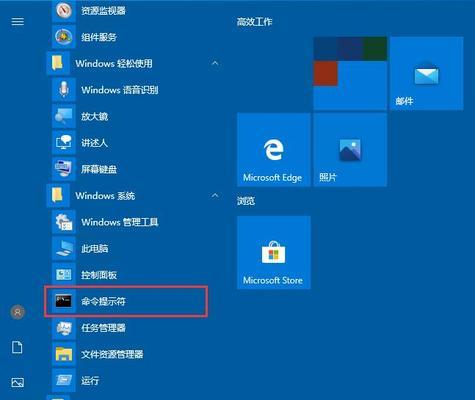Open the hamburger menu at top left
Screen dimensions: 475x400
17,22
